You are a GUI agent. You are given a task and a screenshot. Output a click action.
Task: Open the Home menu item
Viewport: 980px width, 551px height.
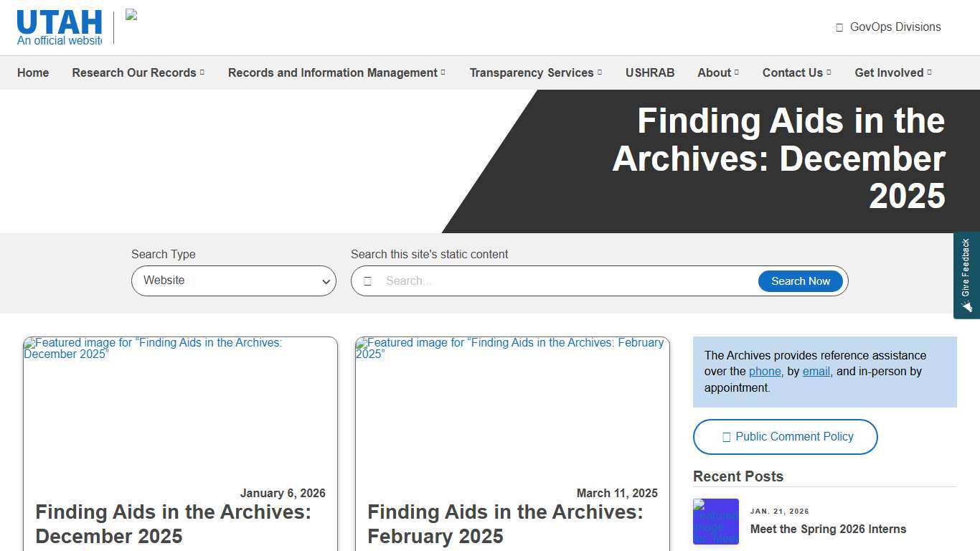[33, 72]
